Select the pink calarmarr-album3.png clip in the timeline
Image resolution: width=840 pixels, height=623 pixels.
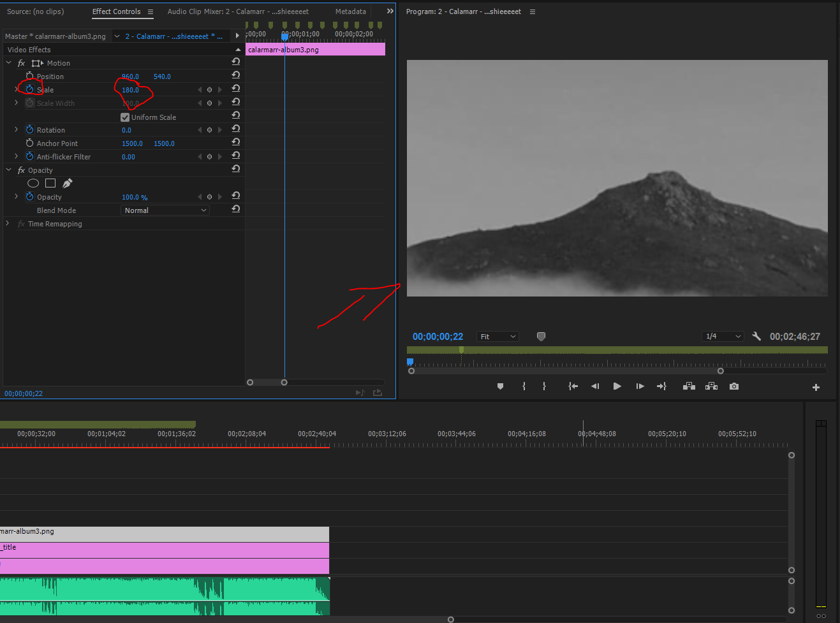pos(315,49)
